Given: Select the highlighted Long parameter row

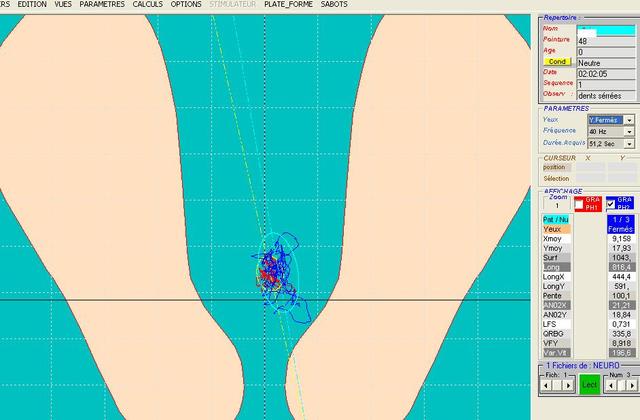Looking at the screenshot, I should click(555, 268).
